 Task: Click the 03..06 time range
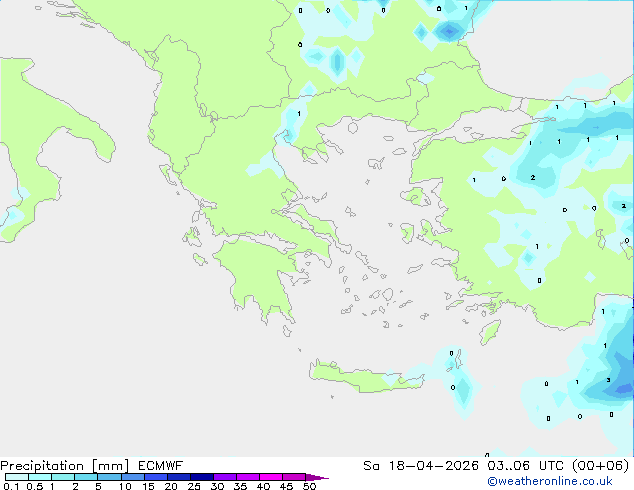tap(509, 466)
